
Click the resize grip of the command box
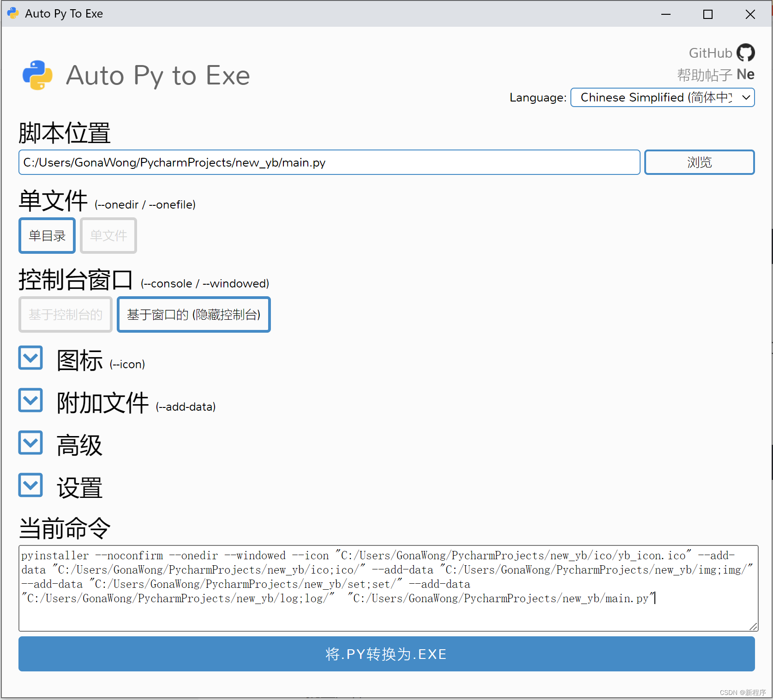[x=753, y=626]
